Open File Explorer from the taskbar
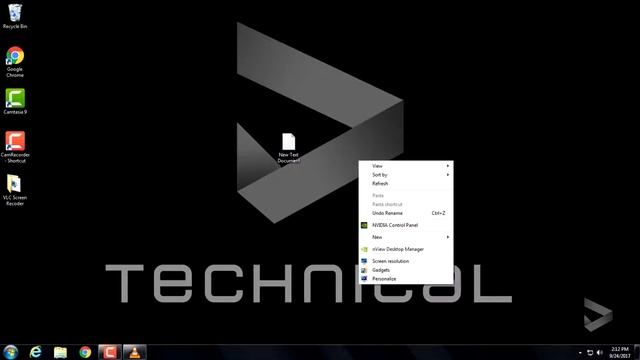Image resolution: width=640 pixels, height=360 pixels. (x=60, y=352)
